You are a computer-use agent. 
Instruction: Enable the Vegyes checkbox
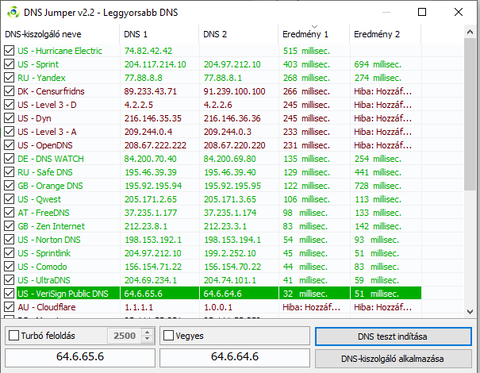(x=168, y=335)
